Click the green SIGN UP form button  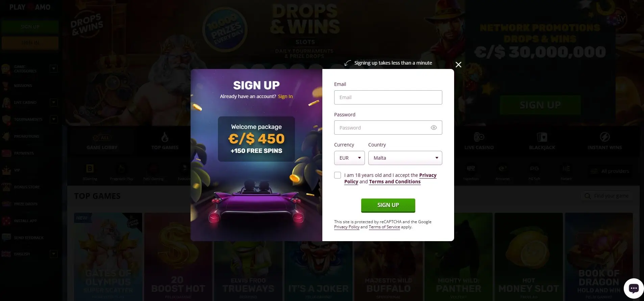[388, 205]
